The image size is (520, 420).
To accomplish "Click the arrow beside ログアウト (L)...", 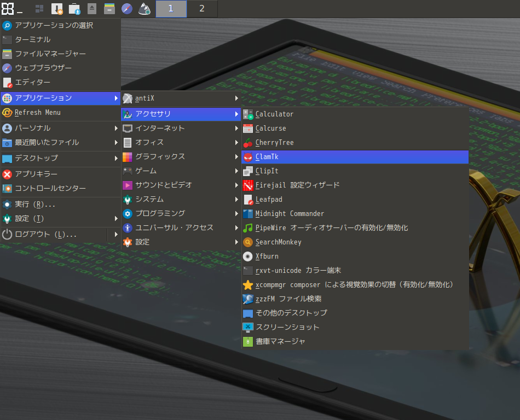I will click(115, 235).
